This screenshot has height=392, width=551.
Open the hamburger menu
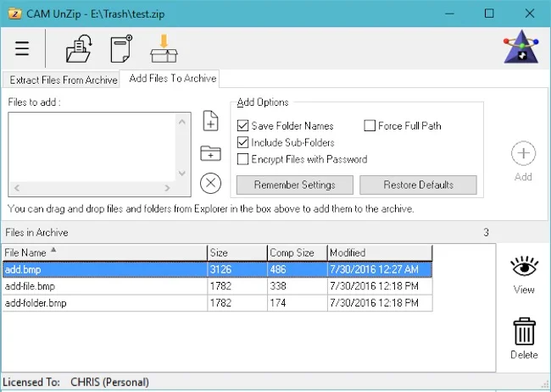(x=22, y=49)
